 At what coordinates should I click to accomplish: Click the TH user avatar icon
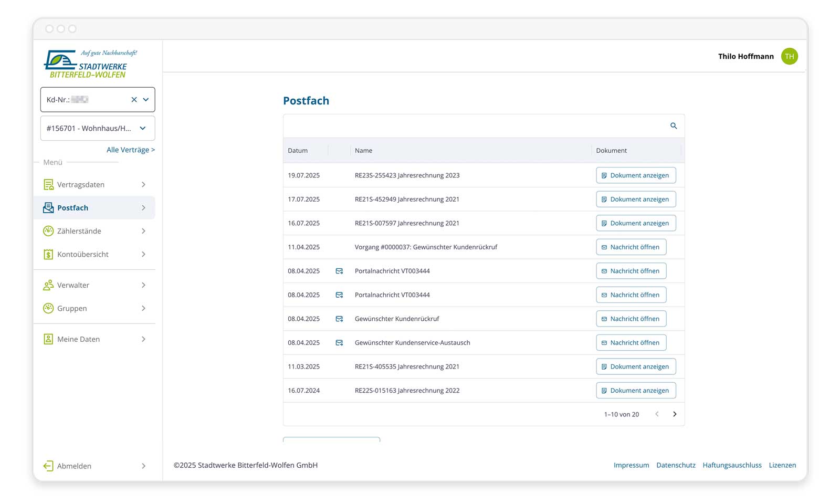point(789,56)
